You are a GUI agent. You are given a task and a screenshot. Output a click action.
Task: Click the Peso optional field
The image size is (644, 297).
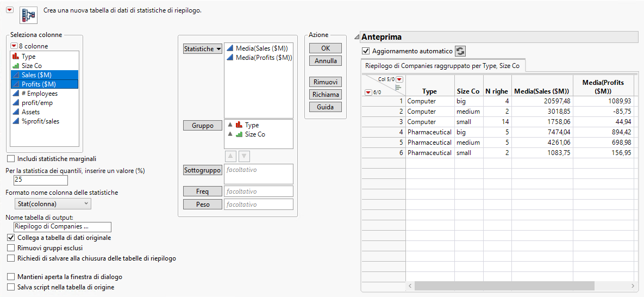tap(258, 205)
